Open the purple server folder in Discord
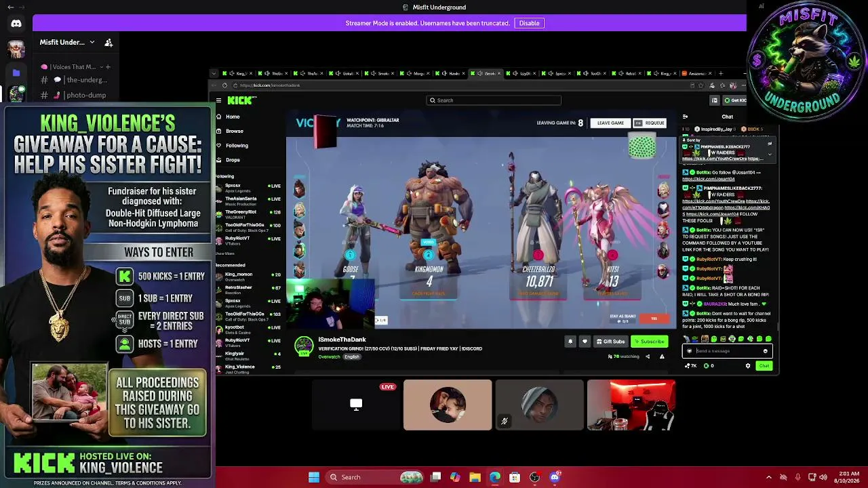This screenshot has width=868, height=488. click(x=16, y=73)
